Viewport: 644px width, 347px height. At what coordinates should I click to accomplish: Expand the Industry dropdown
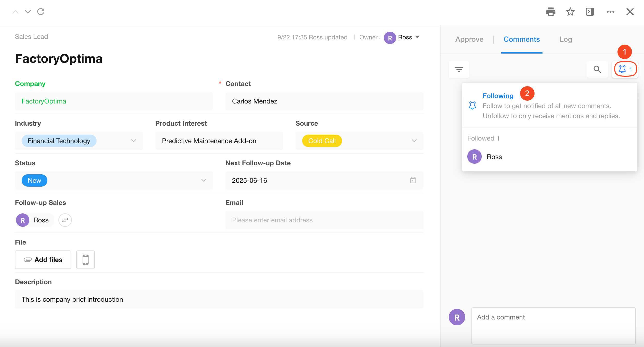click(133, 141)
